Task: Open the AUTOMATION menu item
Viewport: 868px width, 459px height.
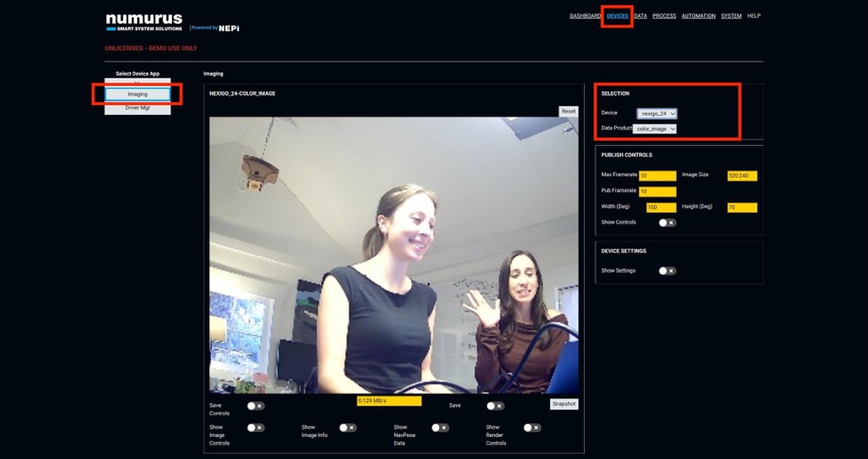Action: [x=698, y=16]
